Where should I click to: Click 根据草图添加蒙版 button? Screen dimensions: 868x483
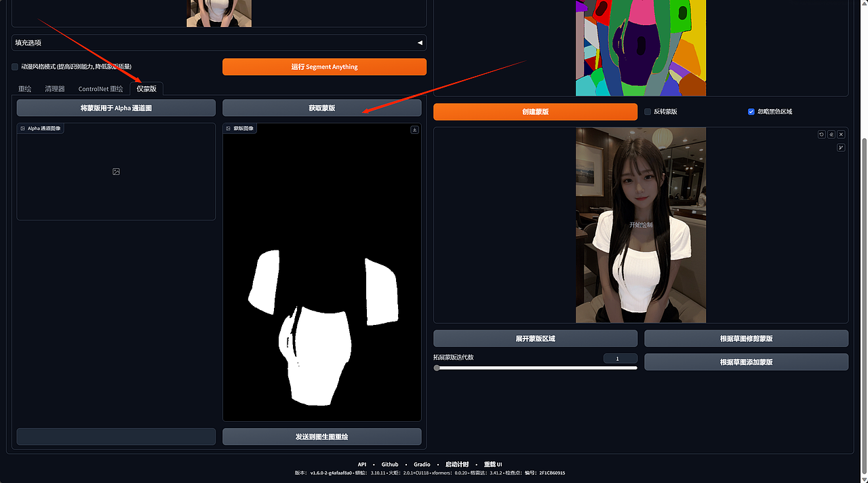point(746,362)
